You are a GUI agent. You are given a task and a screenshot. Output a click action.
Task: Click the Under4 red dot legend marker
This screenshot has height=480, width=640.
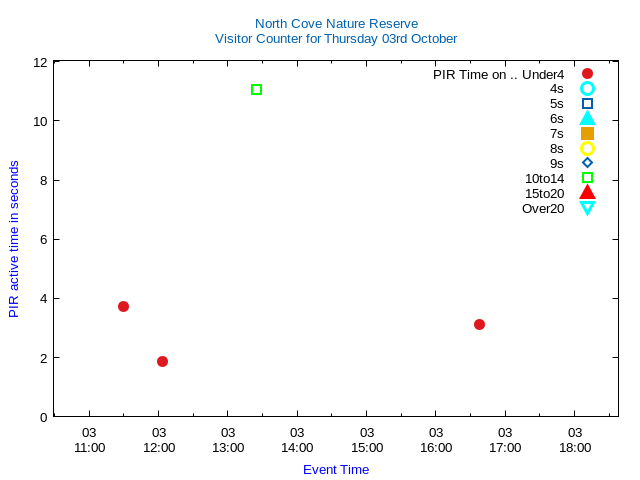(587, 74)
